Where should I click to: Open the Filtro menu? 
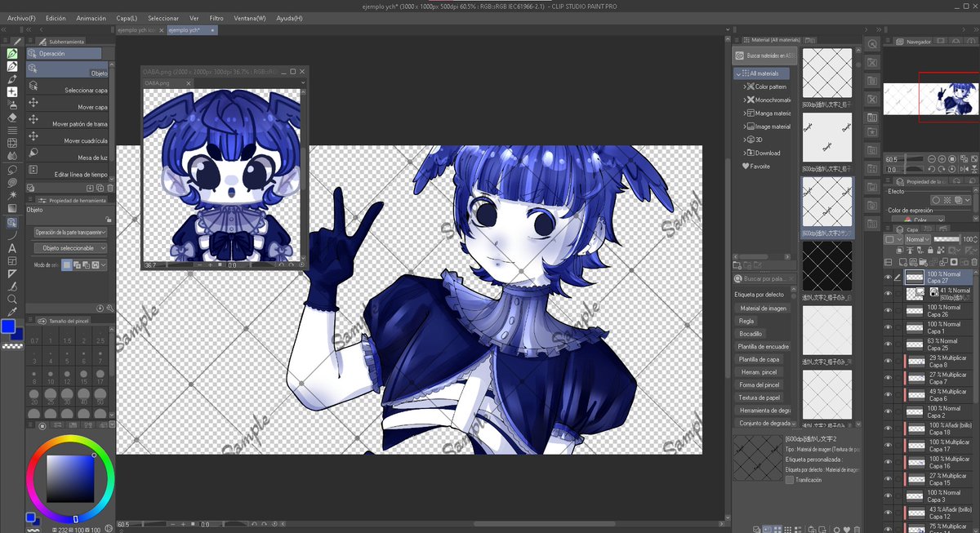tap(216, 17)
